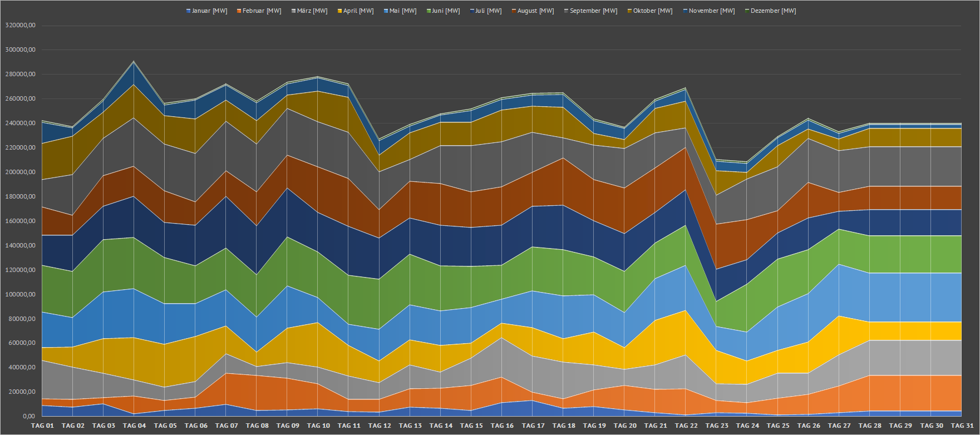This screenshot has width=980, height=435.
Task: Click the TAG 31 axis label
Action: [962, 426]
